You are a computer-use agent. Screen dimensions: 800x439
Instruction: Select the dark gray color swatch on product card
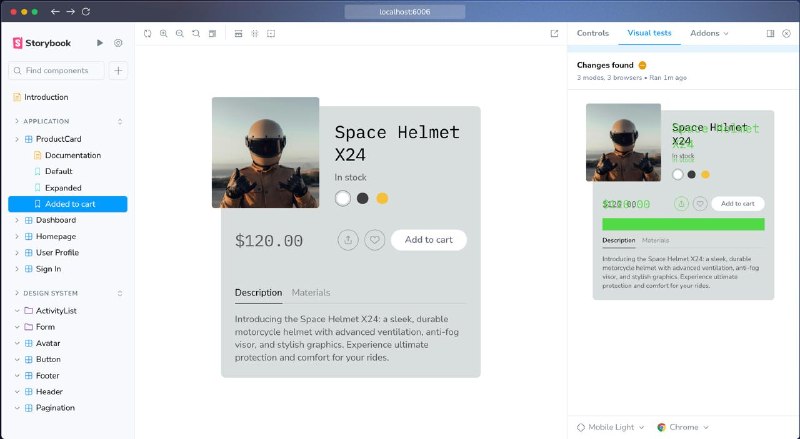click(x=363, y=198)
